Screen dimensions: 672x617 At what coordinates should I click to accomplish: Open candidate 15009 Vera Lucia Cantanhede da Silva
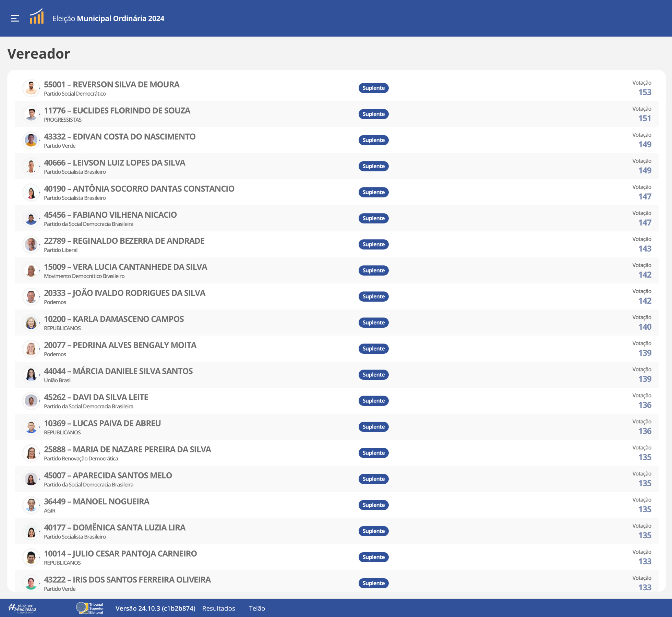(x=336, y=270)
